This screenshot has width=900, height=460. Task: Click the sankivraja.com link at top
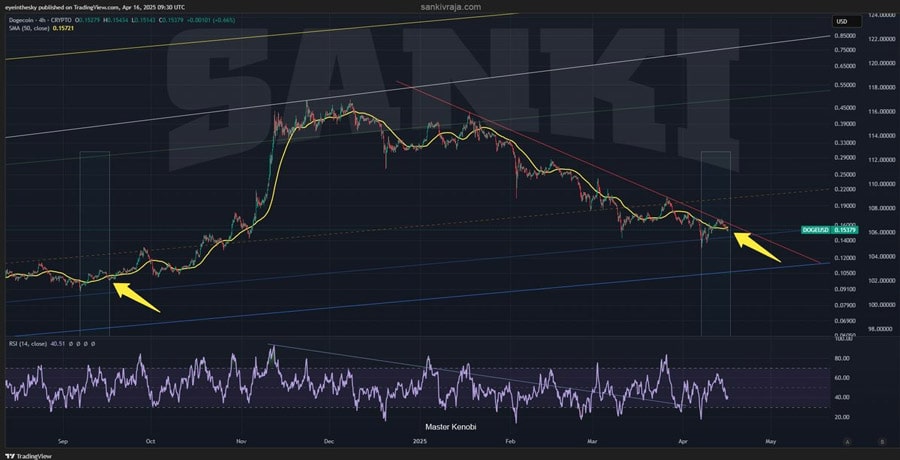[x=450, y=6]
